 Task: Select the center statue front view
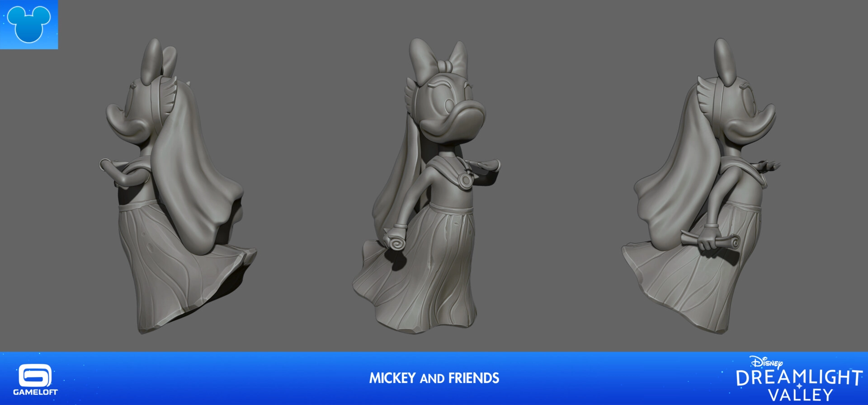click(429, 190)
